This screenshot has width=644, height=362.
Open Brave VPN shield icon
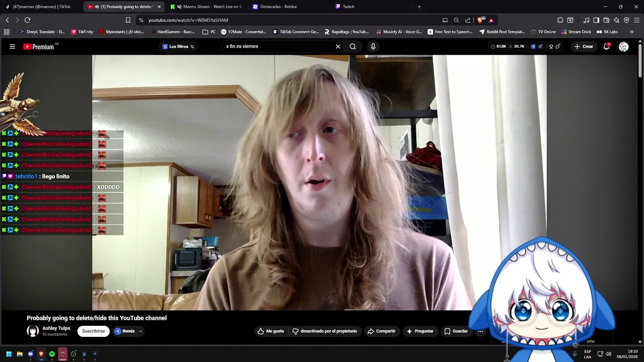pos(626,20)
